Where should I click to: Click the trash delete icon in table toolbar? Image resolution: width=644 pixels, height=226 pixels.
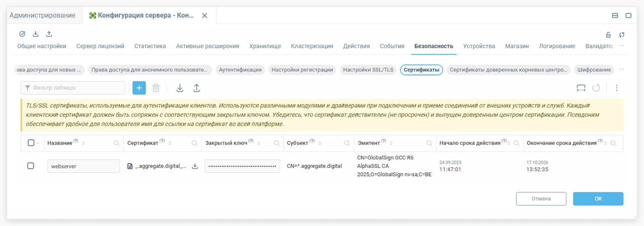[x=156, y=88]
